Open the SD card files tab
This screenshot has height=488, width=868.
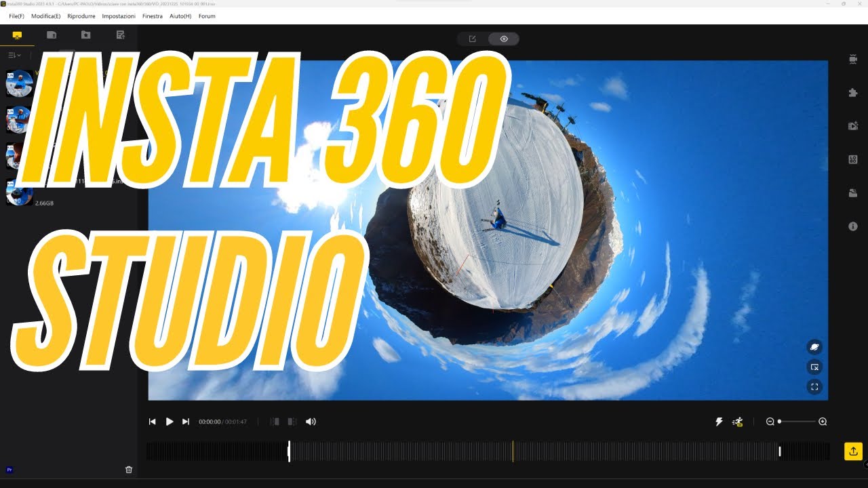point(52,35)
